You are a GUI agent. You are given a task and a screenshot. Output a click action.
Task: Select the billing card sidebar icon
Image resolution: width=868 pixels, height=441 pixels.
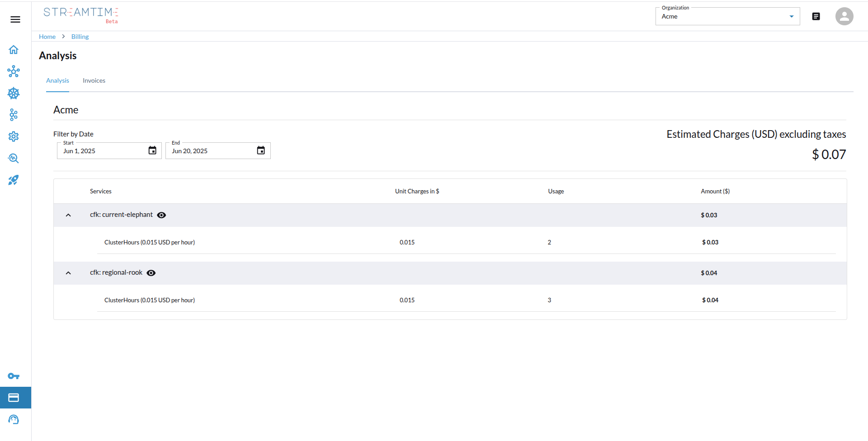click(14, 398)
